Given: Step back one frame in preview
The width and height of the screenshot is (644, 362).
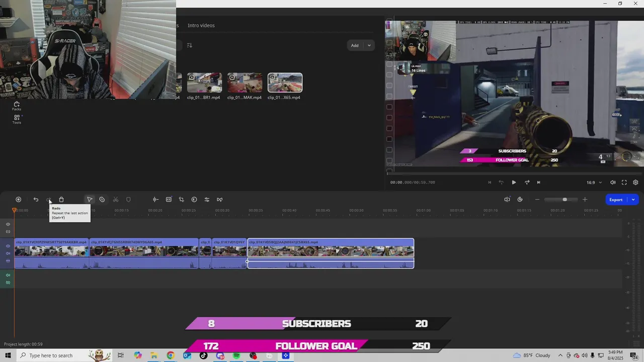Looking at the screenshot, I should click(501, 183).
